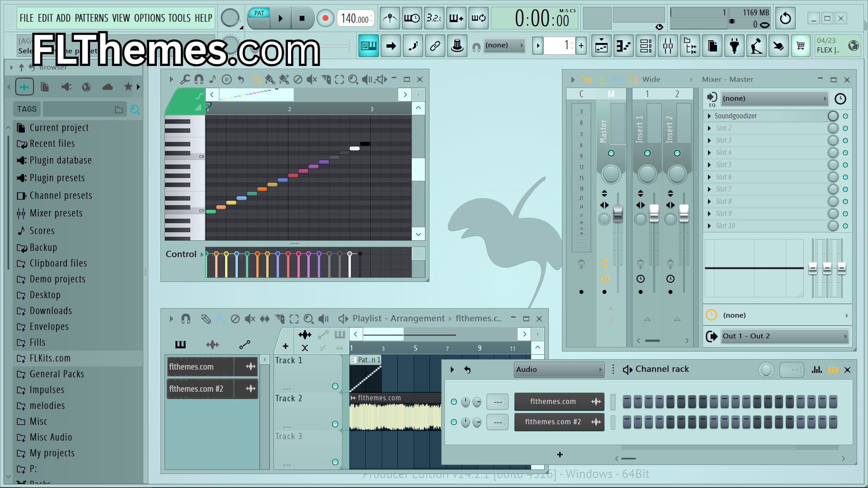The image size is (868, 488).
Task: Open the TOOLS menu
Action: coord(179,18)
